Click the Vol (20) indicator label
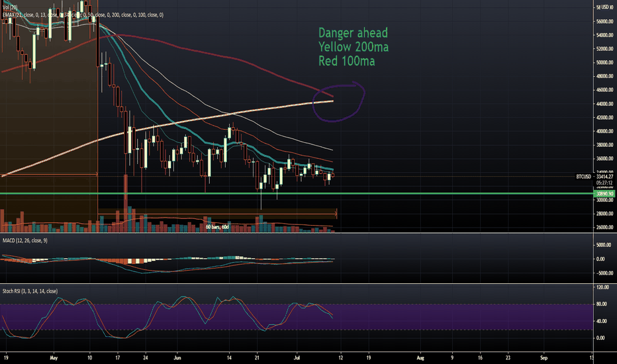 pyautogui.click(x=10, y=7)
